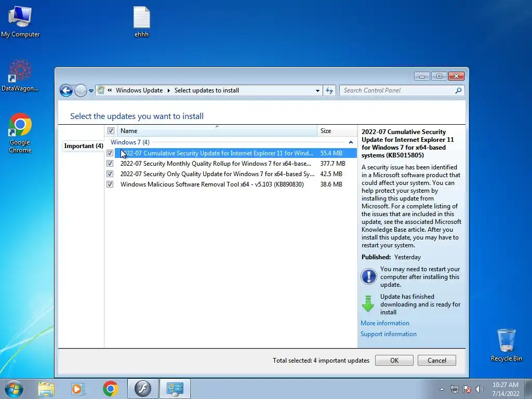
Task: Expand address bar previous locations dropdown
Action: tap(317, 90)
